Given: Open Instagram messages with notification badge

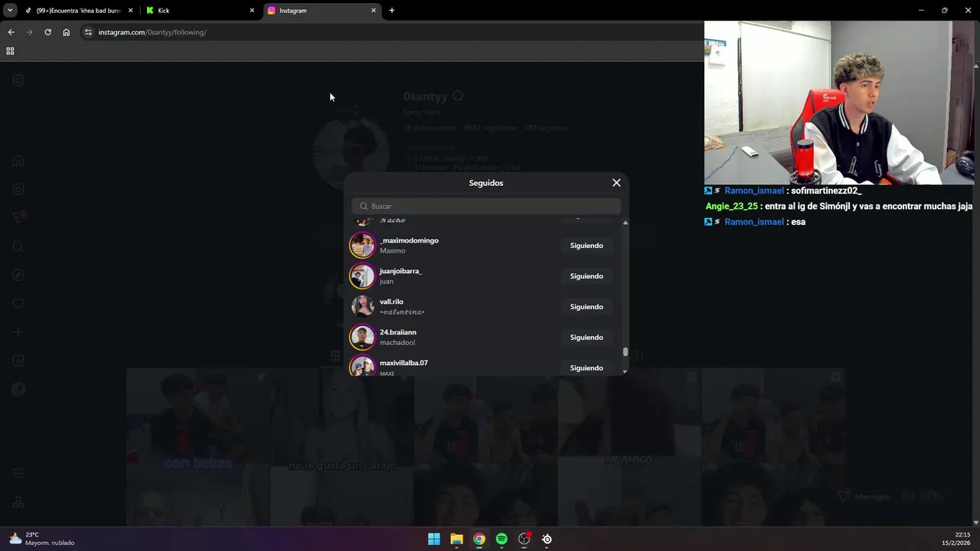Looking at the screenshot, I should pyautogui.click(x=18, y=217).
